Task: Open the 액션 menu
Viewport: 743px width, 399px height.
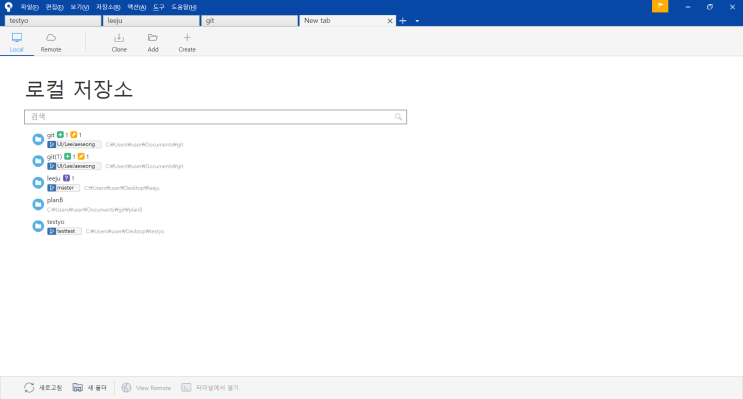Action: click(136, 7)
